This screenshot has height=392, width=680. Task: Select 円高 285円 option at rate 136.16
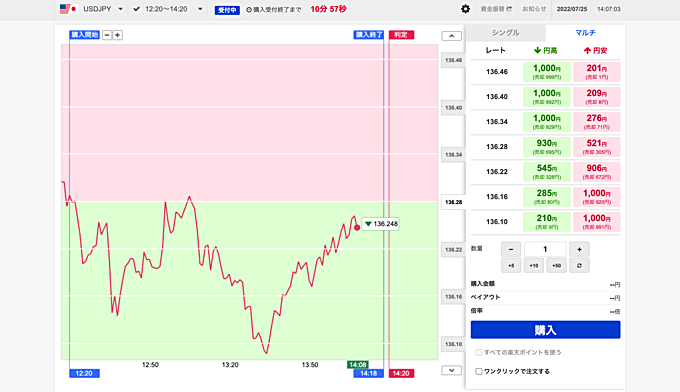[x=546, y=196]
